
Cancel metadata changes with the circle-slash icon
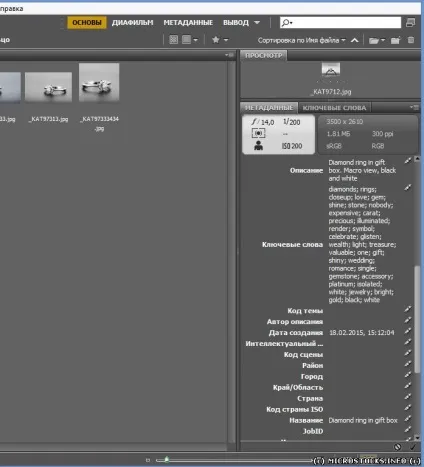[x=397, y=447]
